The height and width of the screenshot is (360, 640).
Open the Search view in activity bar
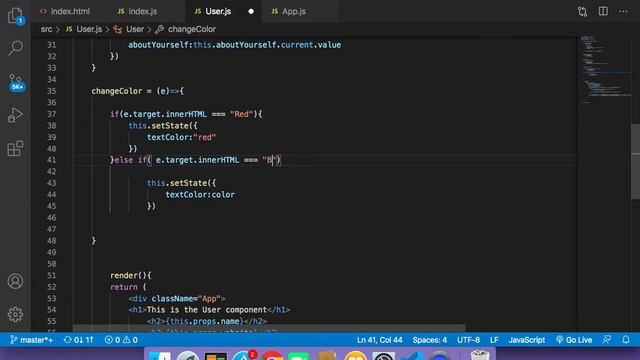(16, 48)
